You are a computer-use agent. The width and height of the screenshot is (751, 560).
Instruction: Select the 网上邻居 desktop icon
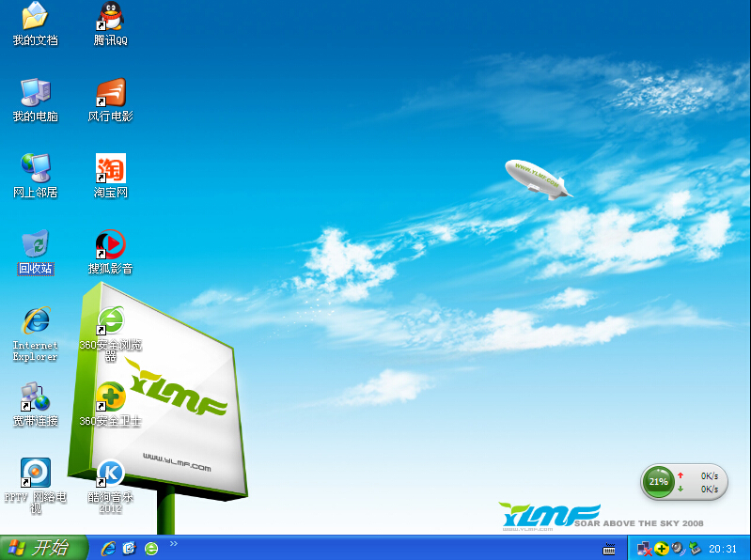click(x=35, y=176)
